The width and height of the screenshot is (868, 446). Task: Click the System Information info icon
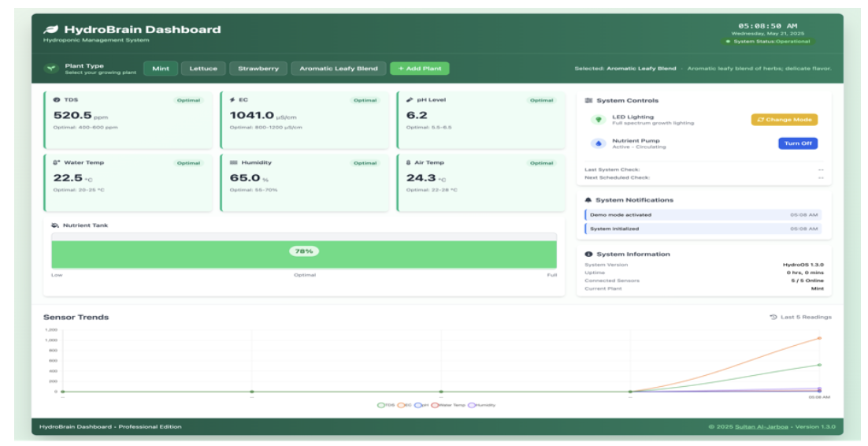[x=588, y=254]
